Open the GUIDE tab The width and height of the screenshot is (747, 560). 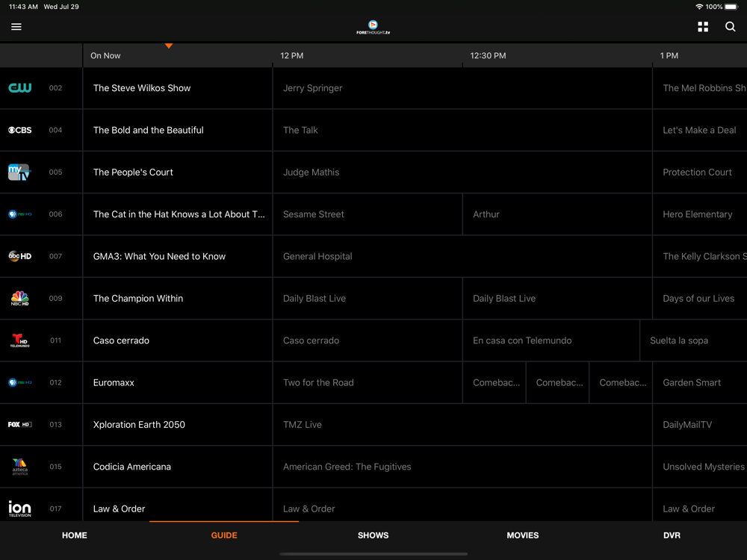pos(224,535)
